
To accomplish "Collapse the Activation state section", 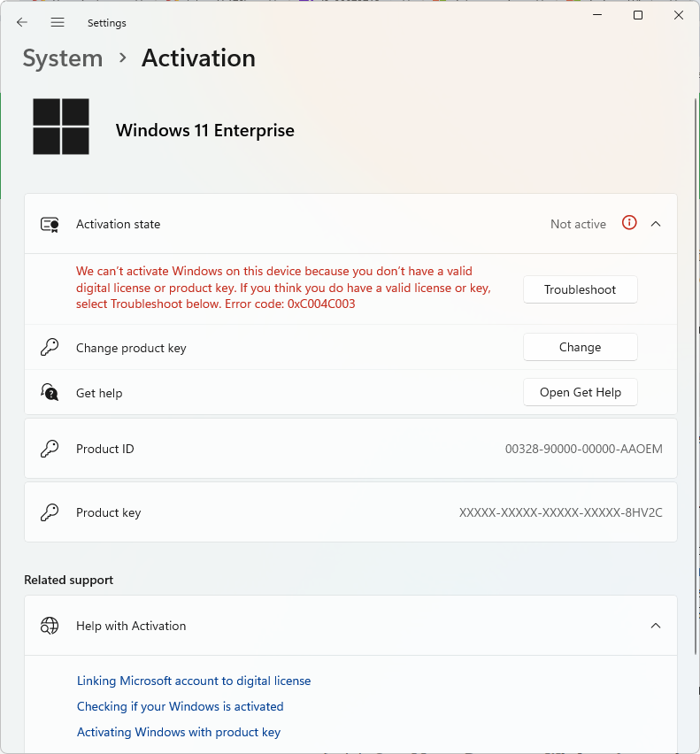I will (656, 224).
